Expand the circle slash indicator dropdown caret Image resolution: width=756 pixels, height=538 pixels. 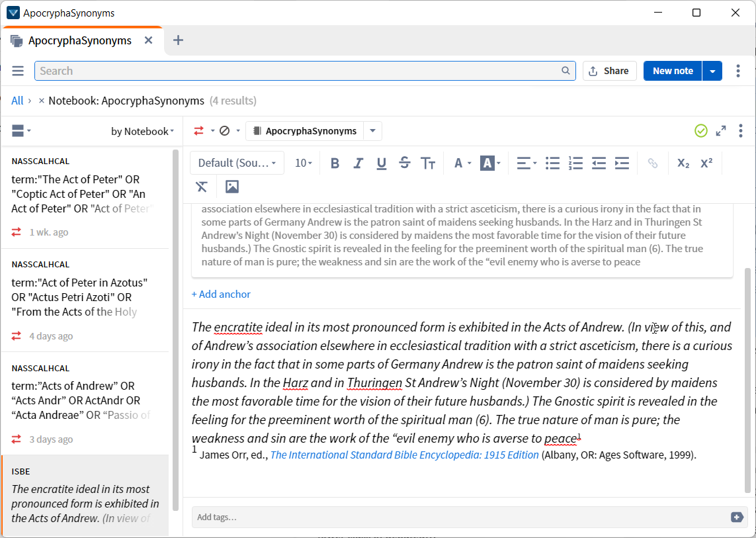(237, 131)
